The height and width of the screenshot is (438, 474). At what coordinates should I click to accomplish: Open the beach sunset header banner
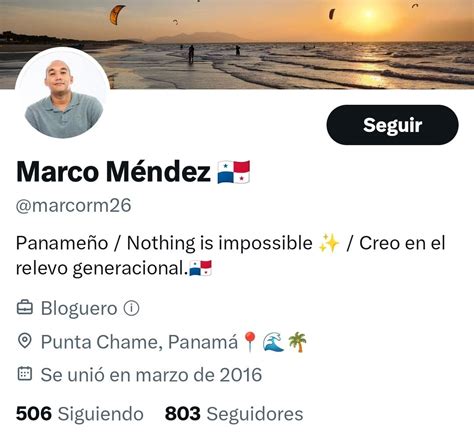coord(237,44)
